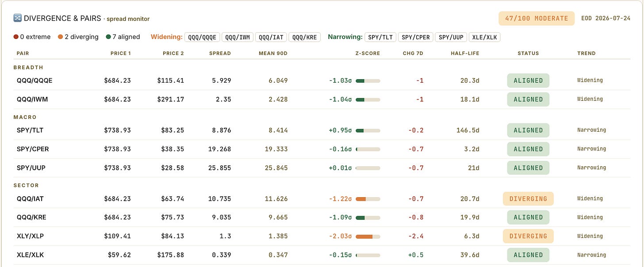Open the SPY/TLT pair row

click(x=322, y=130)
